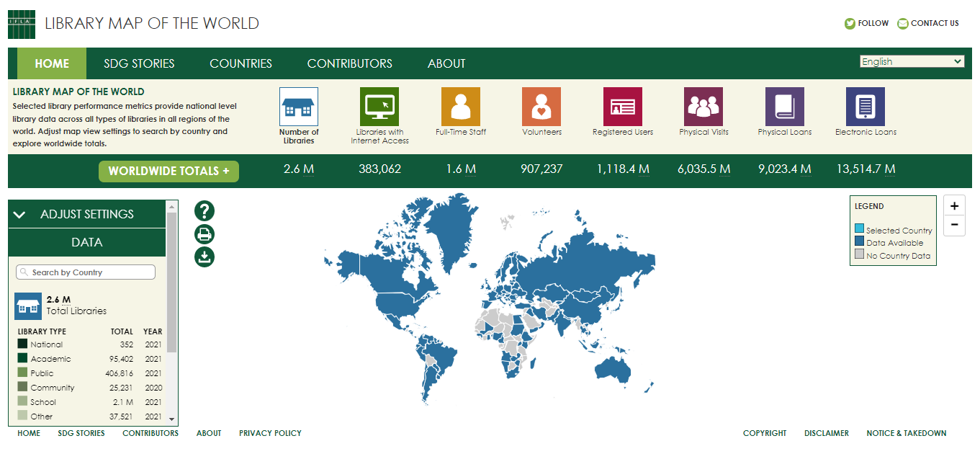Select the Physical Visits icon
This screenshot has height=472, width=980.
(x=703, y=107)
